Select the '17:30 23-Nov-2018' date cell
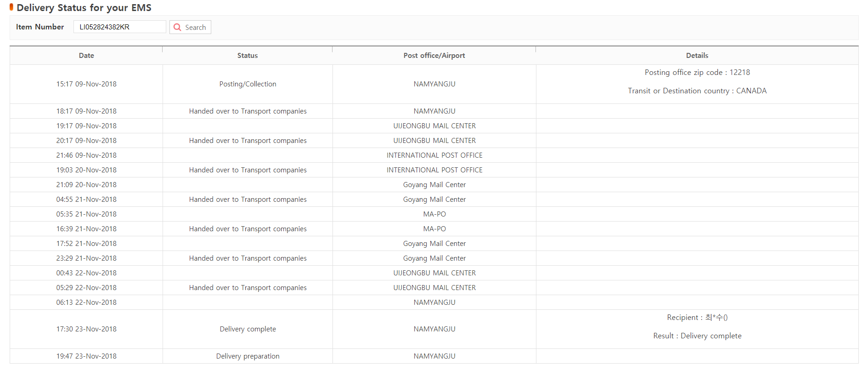 click(x=86, y=329)
